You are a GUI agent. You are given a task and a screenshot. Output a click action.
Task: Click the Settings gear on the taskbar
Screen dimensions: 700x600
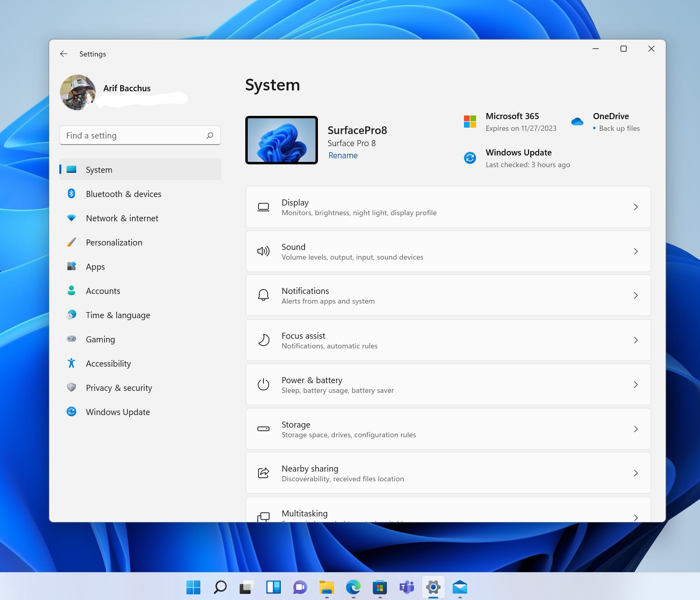[x=433, y=587]
